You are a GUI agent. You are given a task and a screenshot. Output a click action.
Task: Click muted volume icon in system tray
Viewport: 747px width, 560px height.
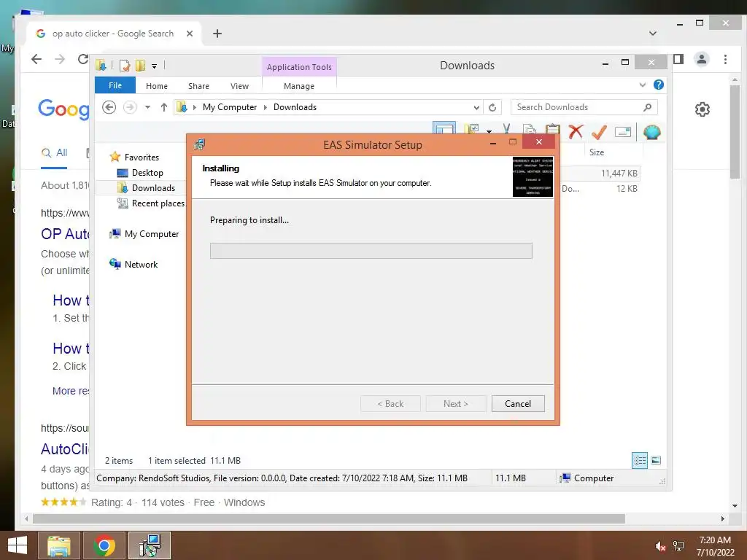[660, 546]
